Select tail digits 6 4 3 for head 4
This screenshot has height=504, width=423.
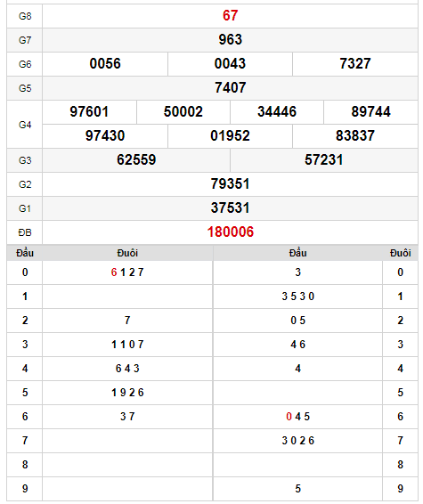click(127, 369)
